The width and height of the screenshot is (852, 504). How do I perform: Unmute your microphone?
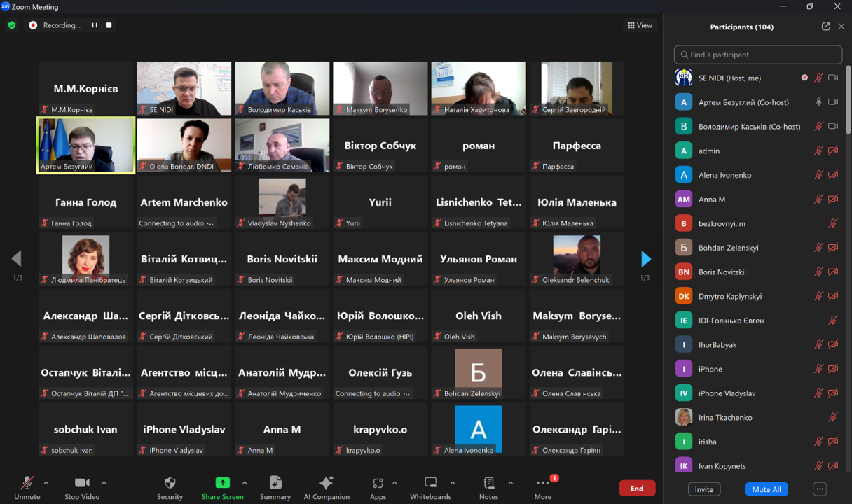pyautogui.click(x=27, y=483)
